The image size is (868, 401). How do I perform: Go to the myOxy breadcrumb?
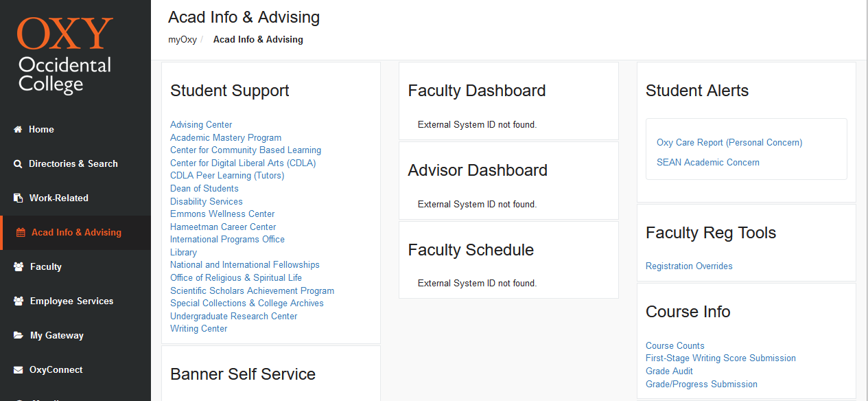click(183, 39)
